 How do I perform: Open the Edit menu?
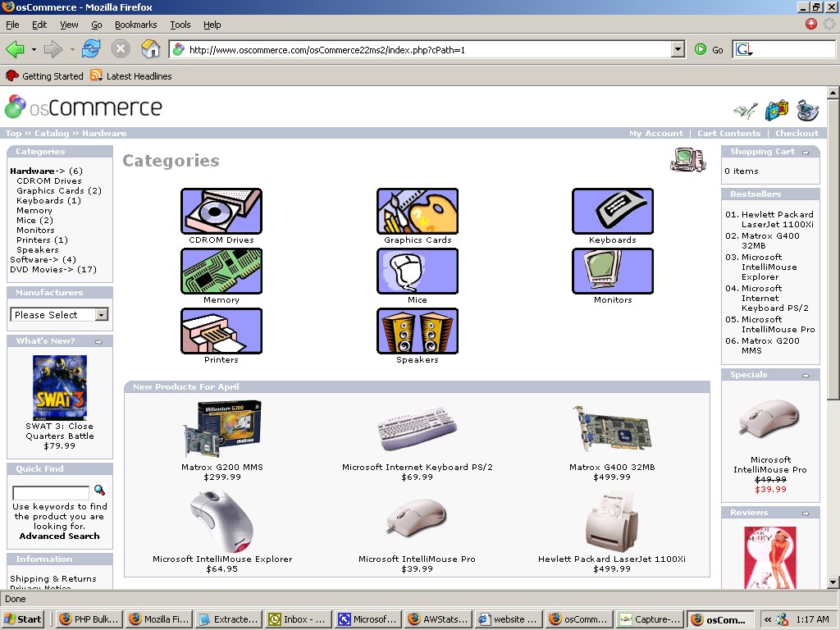(39, 25)
